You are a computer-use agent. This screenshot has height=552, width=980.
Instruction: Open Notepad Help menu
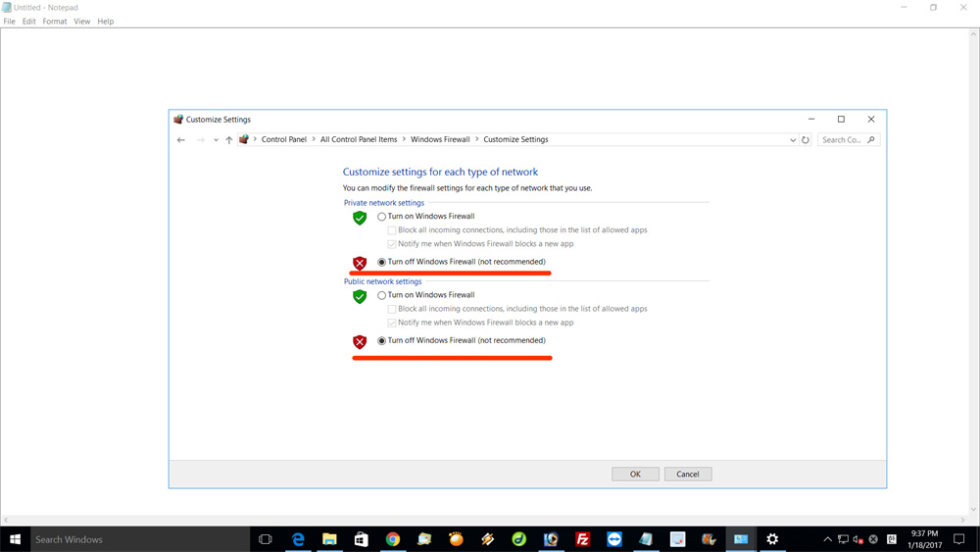(x=106, y=22)
